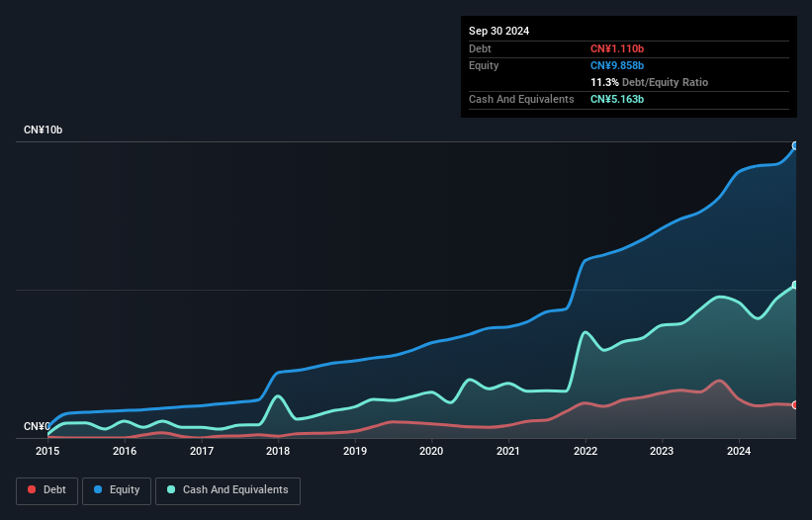812x520 pixels.
Task: Click the teal Cash endpoint marker
Action: [795, 285]
